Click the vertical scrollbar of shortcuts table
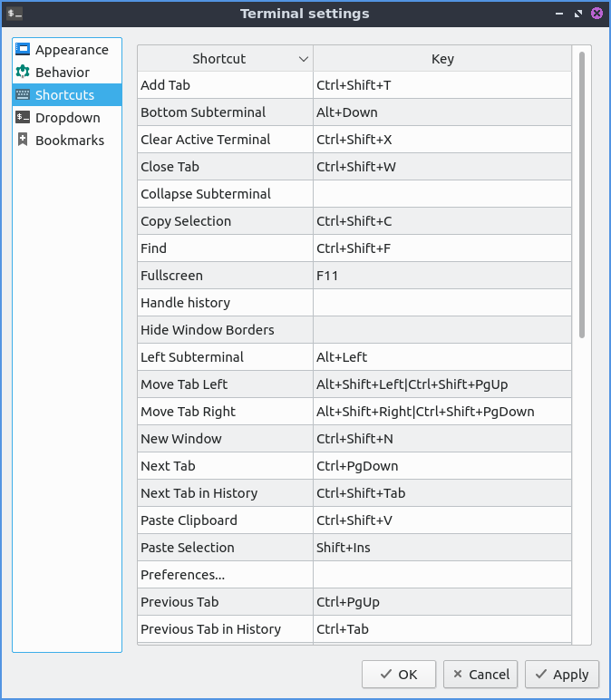Image resolution: width=611 pixels, height=700 pixels. point(581,195)
